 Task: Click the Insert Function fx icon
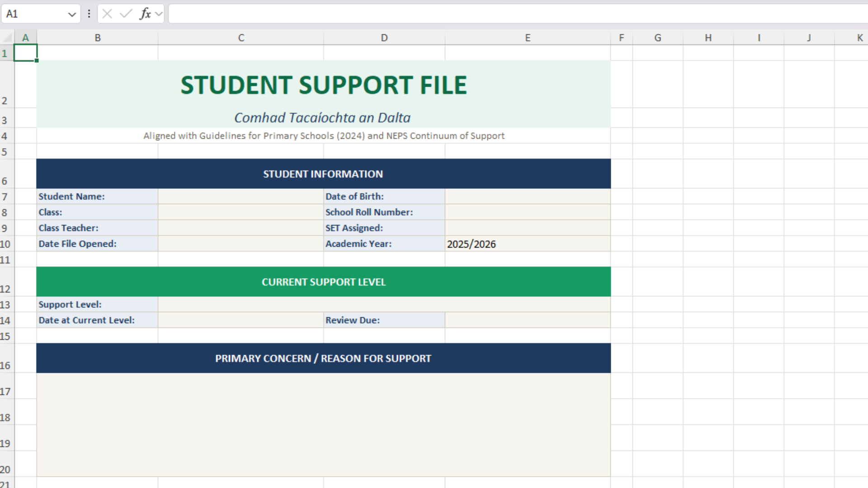pyautogui.click(x=145, y=14)
